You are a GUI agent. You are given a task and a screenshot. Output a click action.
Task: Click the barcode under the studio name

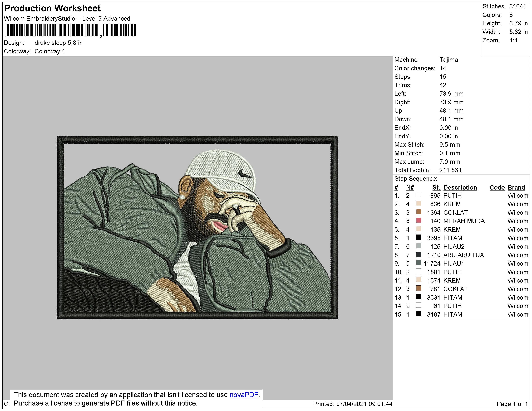pyautogui.click(x=70, y=30)
